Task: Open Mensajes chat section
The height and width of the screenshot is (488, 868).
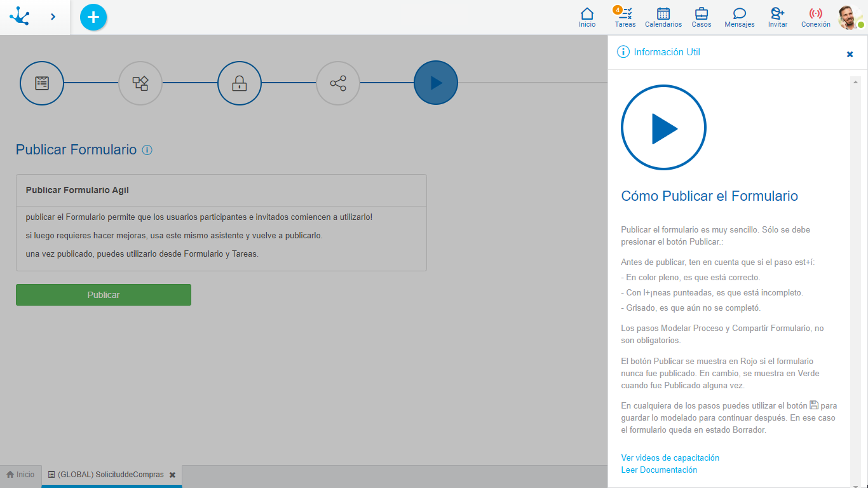Action: [740, 17]
